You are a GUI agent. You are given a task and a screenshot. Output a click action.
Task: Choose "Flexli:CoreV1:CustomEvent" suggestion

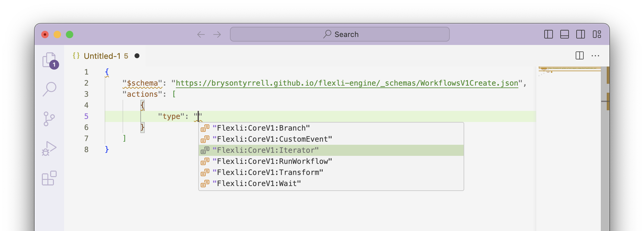331,139
